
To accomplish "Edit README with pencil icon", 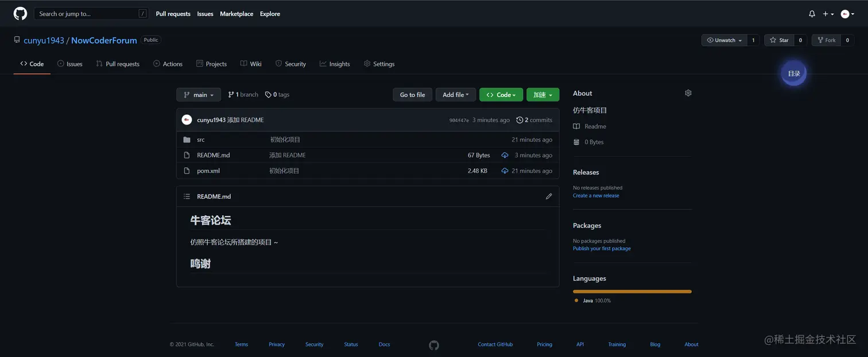I will click(549, 196).
